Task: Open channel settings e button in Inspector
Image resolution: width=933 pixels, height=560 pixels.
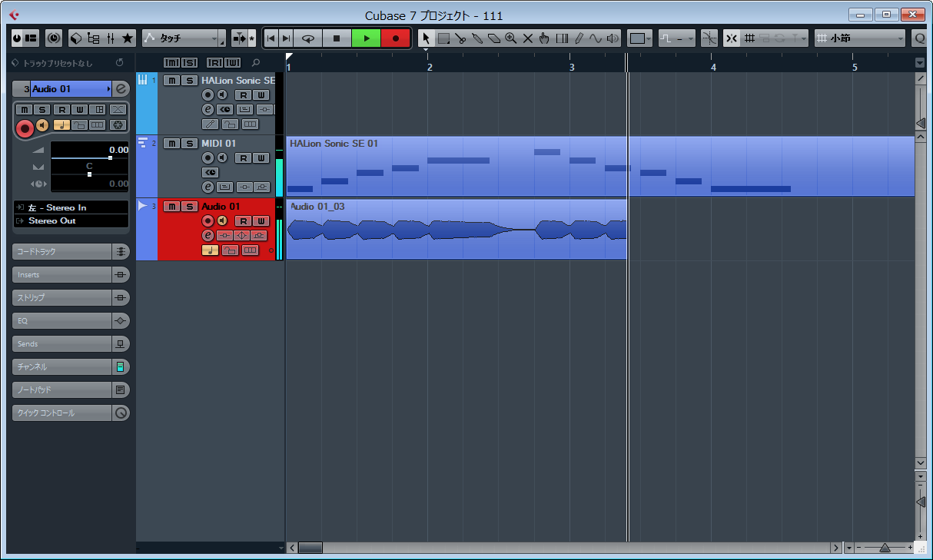Action: tap(121, 89)
